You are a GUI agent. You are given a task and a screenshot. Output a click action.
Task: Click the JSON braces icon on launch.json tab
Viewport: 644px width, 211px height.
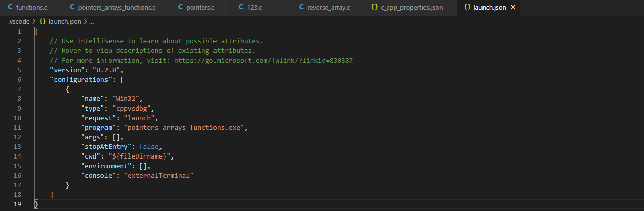tap(468, 8)
